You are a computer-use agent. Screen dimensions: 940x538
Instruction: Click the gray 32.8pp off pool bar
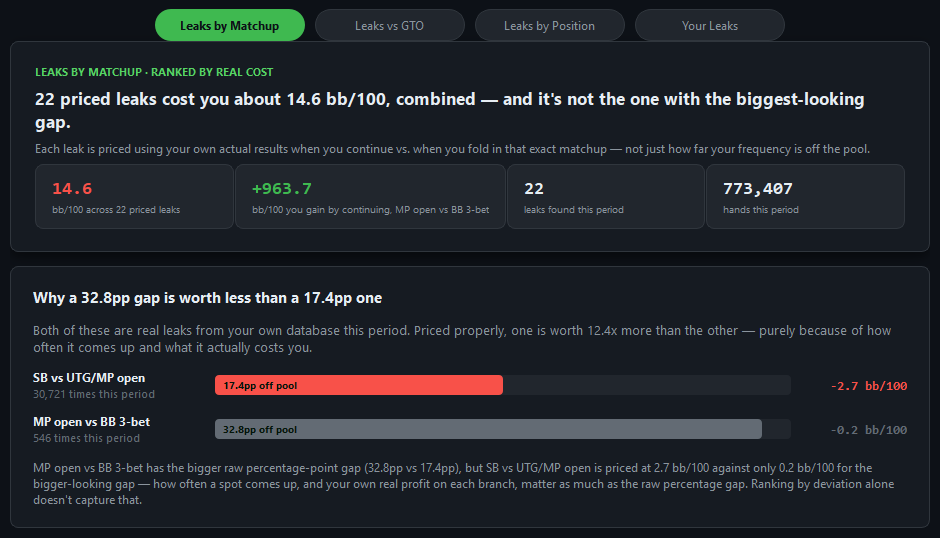[488, 429]
